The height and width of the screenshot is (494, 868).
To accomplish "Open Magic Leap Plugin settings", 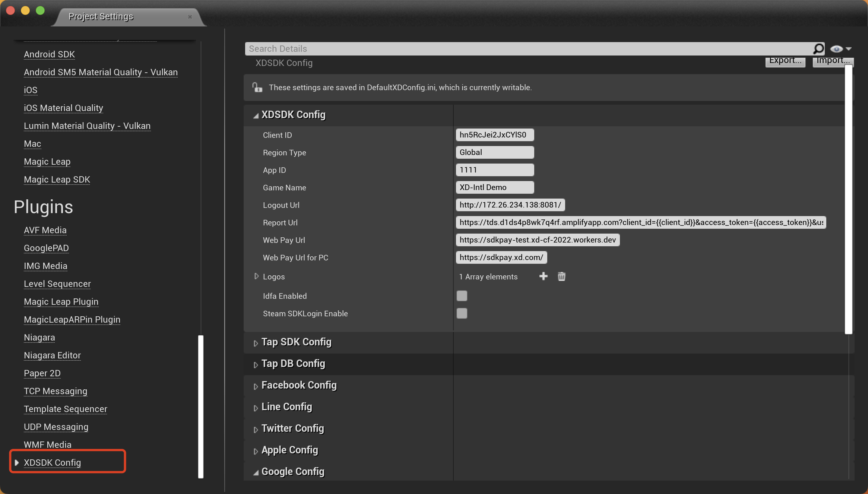I will (61, 302).
